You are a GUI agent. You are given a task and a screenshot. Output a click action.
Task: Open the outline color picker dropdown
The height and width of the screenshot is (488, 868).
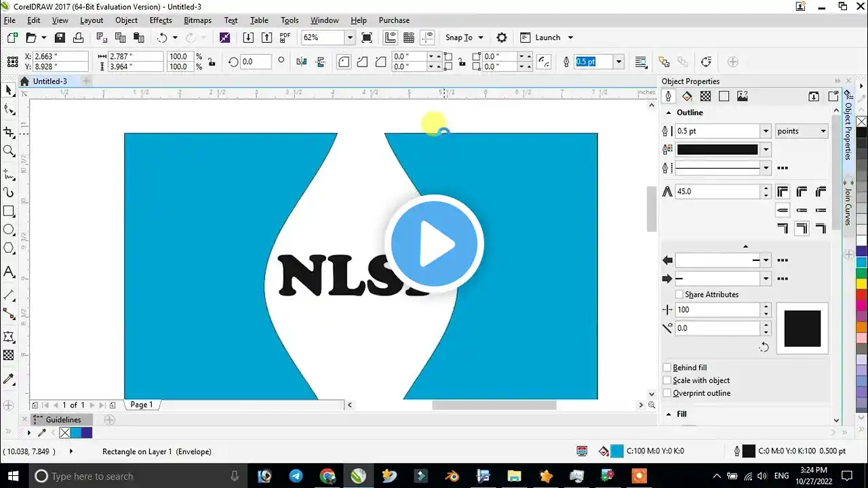tap(766, 150)
